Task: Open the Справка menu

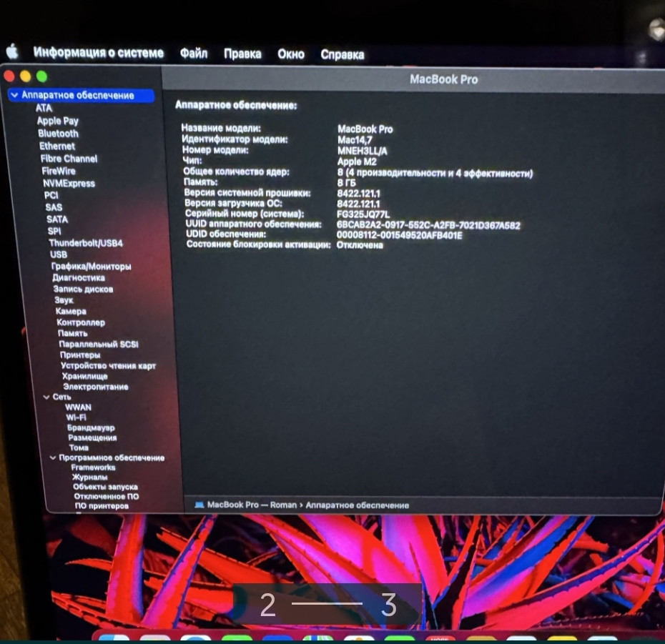Action: (344, 54)
